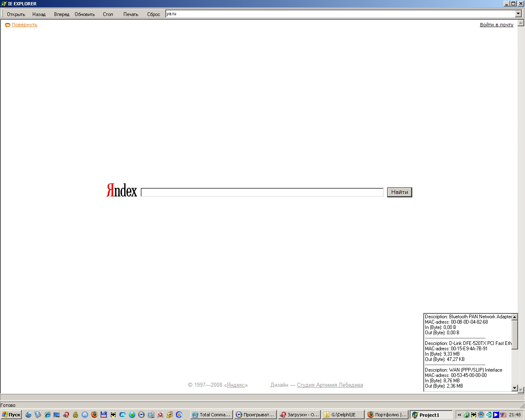This screenshot has width=525, height=420.
Task: Print the page with Печать
Action: (131, 14)
